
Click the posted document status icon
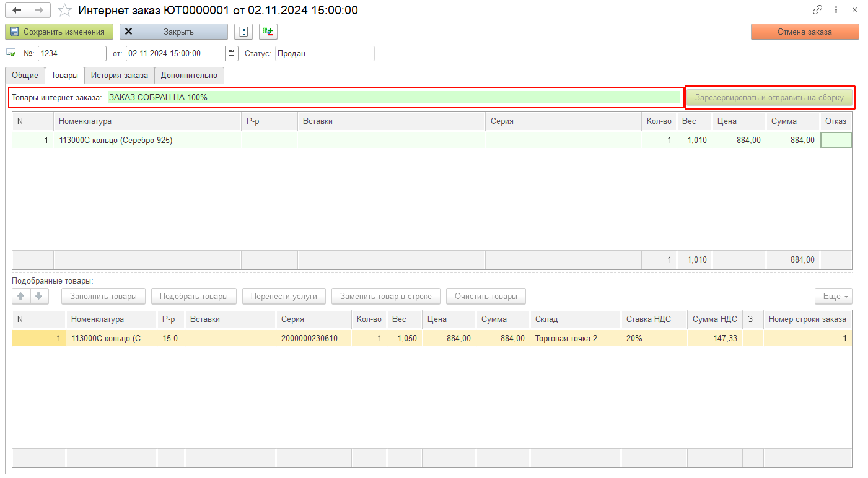point(11,53)
